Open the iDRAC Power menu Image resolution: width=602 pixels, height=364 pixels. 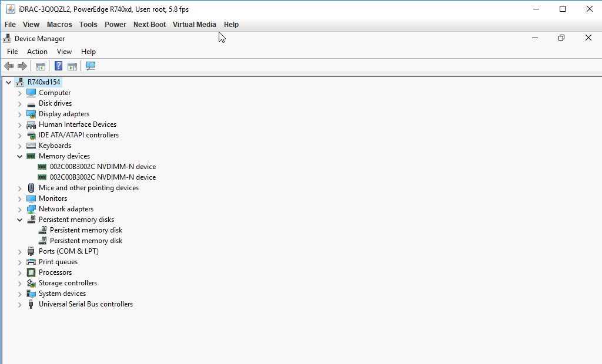(x=116, y=25)
